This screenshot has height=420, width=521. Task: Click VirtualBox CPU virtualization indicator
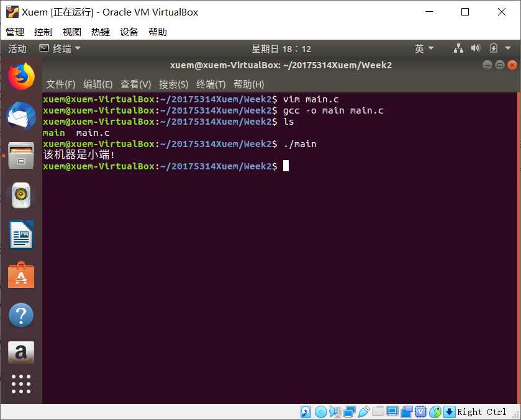pos(420,412)
